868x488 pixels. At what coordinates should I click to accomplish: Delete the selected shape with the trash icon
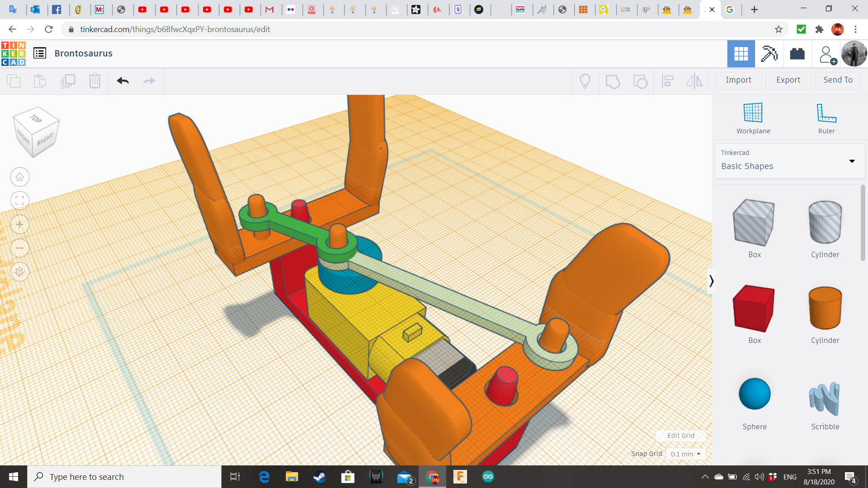tap(95, 81)
